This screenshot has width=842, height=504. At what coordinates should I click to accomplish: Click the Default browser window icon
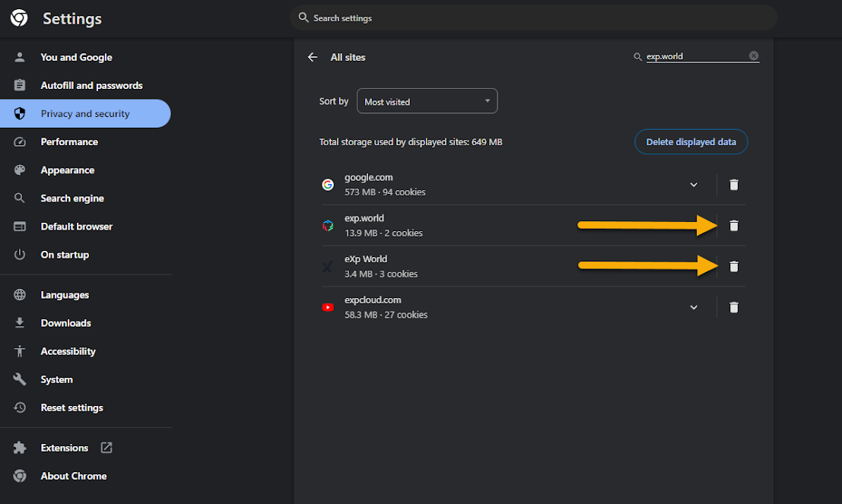[20, 227]
